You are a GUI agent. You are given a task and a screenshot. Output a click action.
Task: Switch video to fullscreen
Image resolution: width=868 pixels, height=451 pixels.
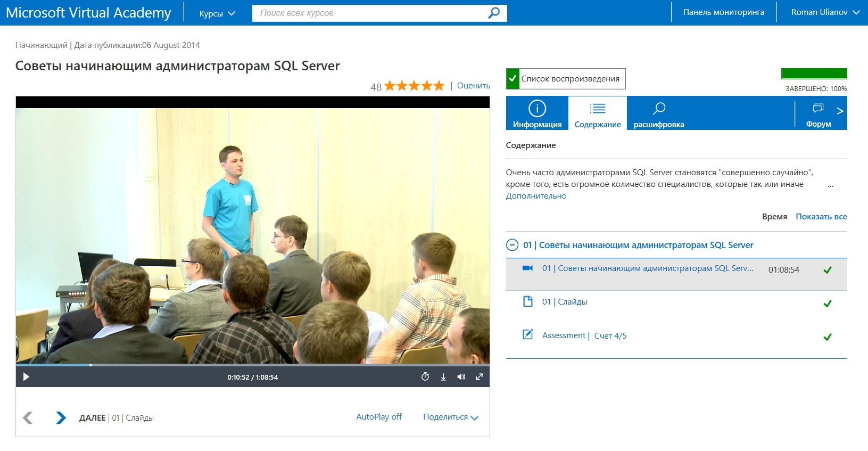pos(479,377)
